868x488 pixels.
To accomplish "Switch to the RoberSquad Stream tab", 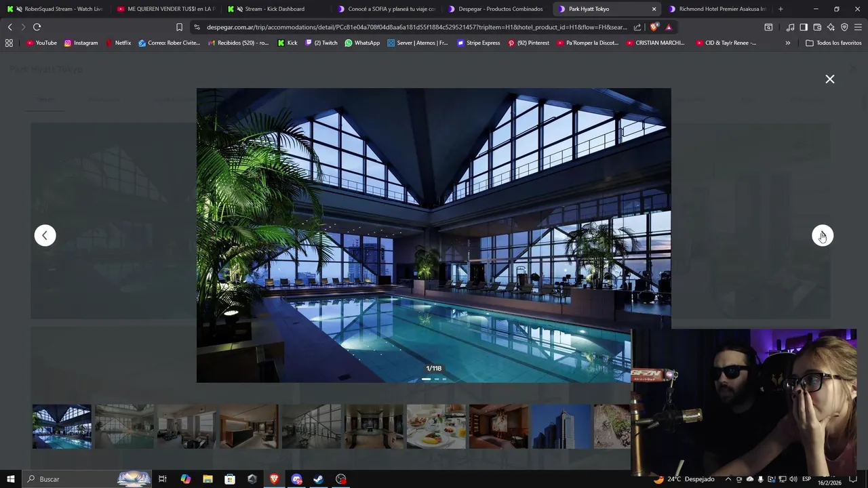I will pos(57,9).
